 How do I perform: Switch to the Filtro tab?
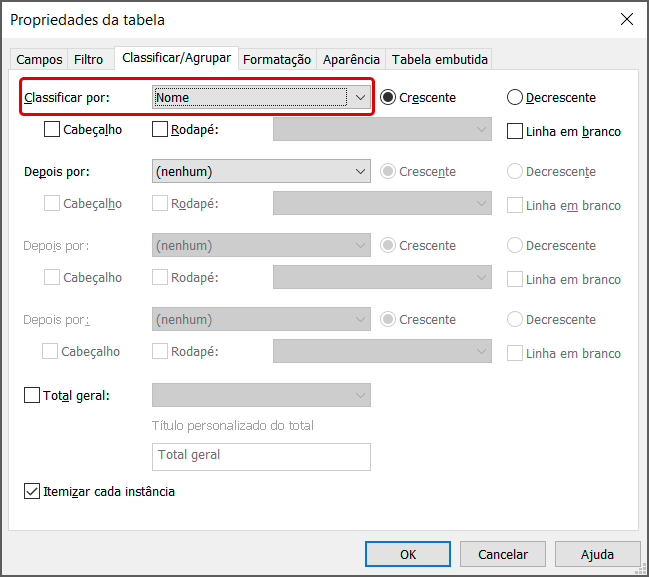88,60
